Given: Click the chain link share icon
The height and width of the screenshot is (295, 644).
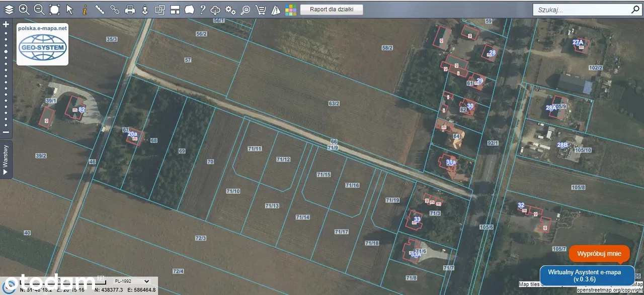Looking at the screenshot, I should [115, 9].
